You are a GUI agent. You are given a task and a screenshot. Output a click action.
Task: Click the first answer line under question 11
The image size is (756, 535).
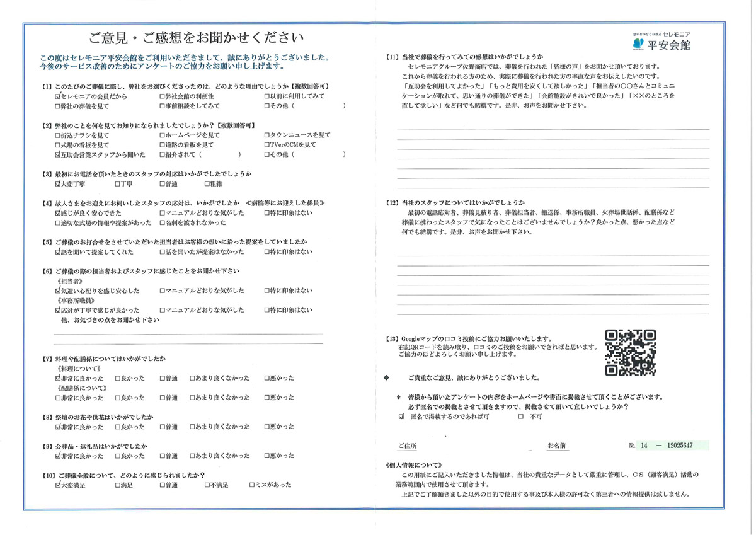553,127
